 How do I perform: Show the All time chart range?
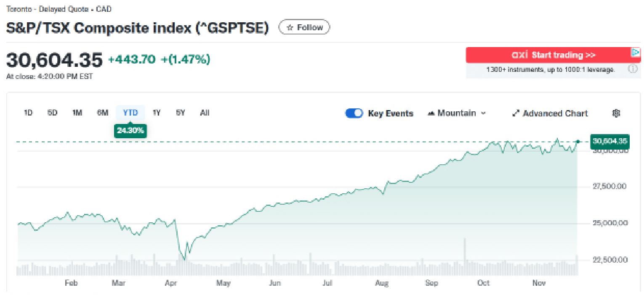pyautogui.click(x=205, y=113)
